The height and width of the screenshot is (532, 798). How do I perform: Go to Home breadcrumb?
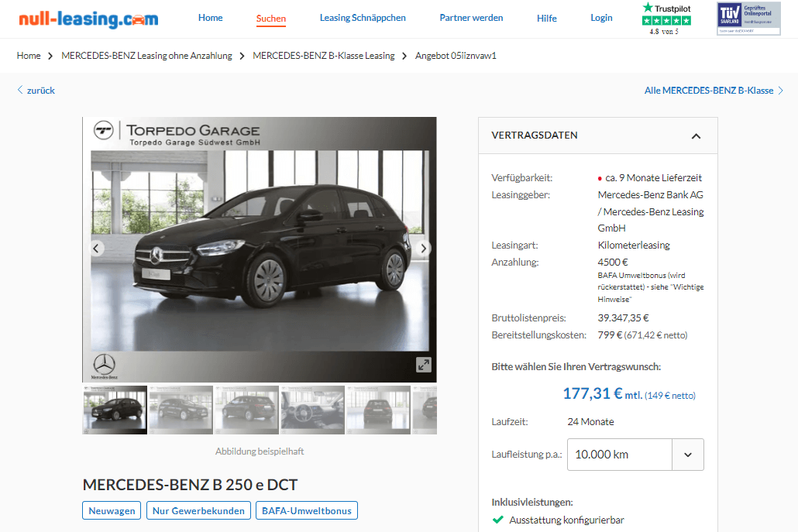[x=29, y=56]
